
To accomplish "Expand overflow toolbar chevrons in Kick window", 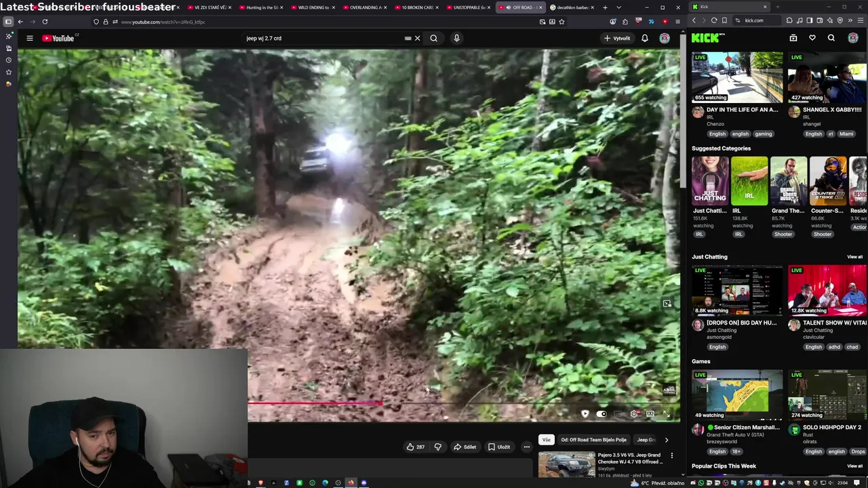I will pyautogui.click(x=850, y=20).
